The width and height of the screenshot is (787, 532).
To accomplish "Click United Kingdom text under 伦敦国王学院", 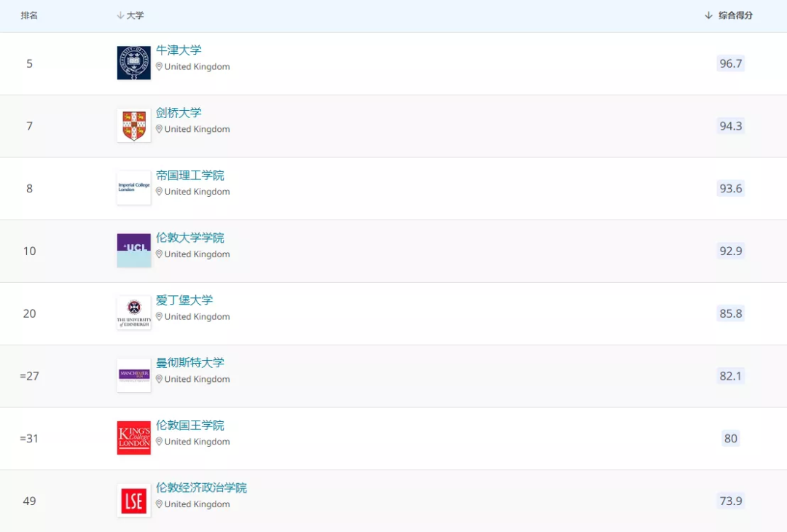I will (x=197, y=442).
